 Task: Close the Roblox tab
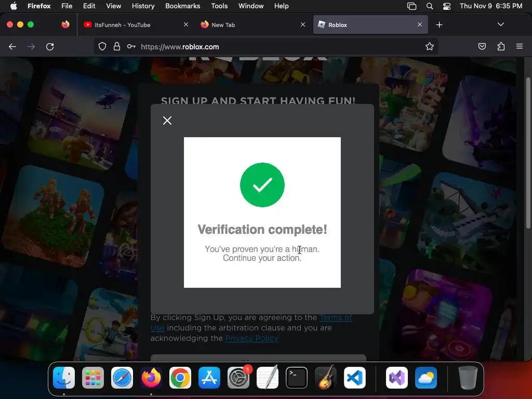[420, 25]
